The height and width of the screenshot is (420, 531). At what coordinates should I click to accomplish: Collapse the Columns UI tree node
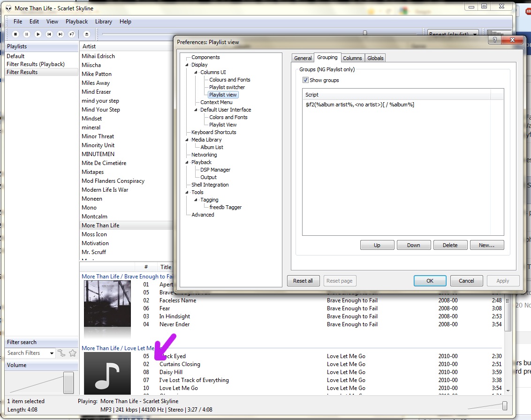pyautogui.click(x=196, y=73)
